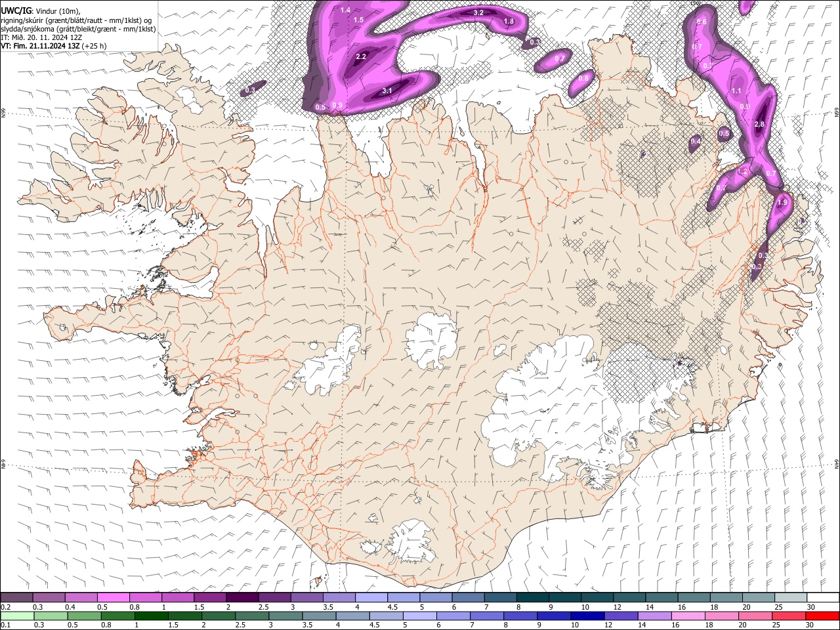Click the snow scale swatch labeled 0.4

[x=81, y=597]
